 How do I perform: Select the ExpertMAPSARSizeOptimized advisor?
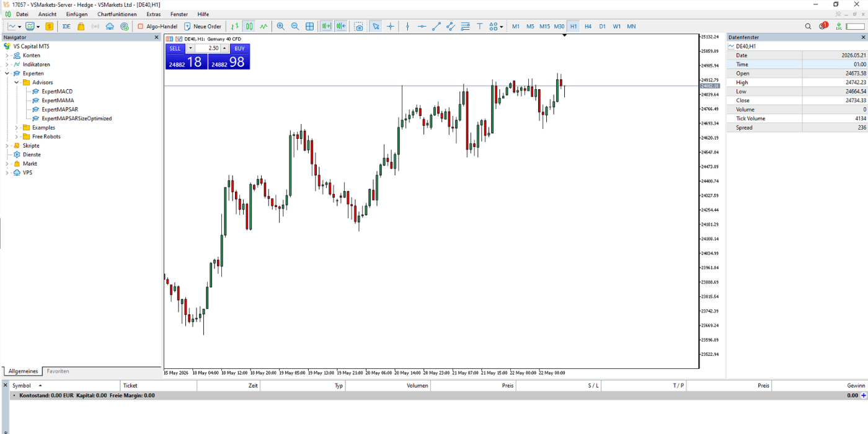click(x=77, y=118)
